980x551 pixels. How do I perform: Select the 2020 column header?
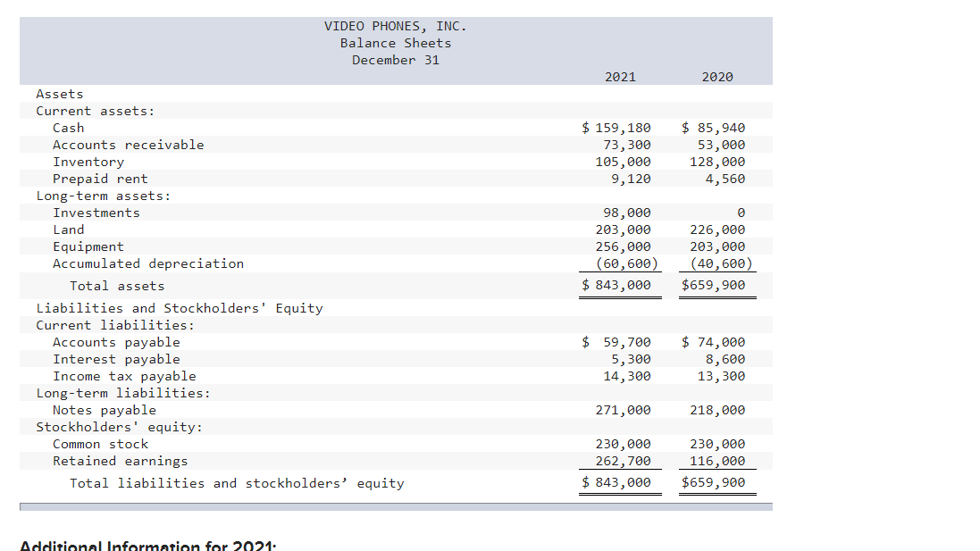coord(717,77)
